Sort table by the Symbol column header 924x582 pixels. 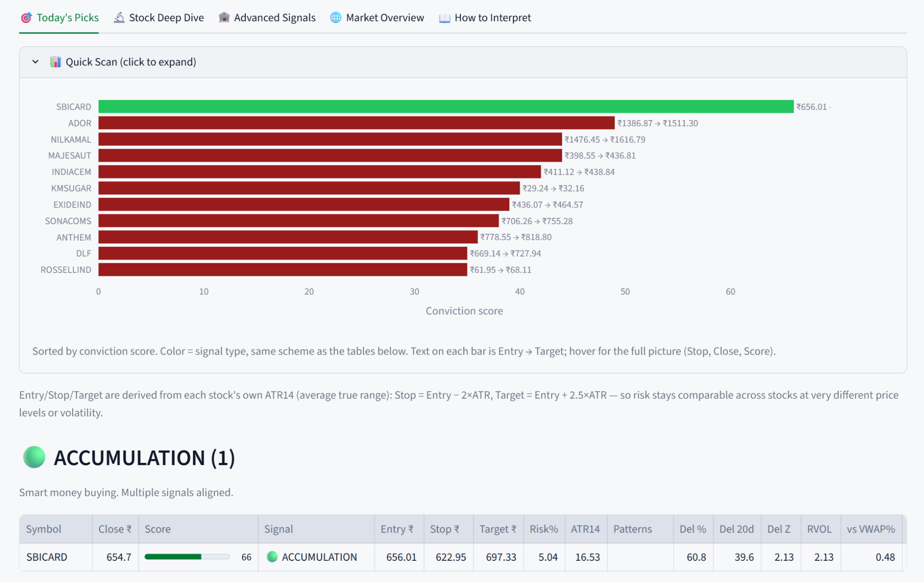(56, 529)
